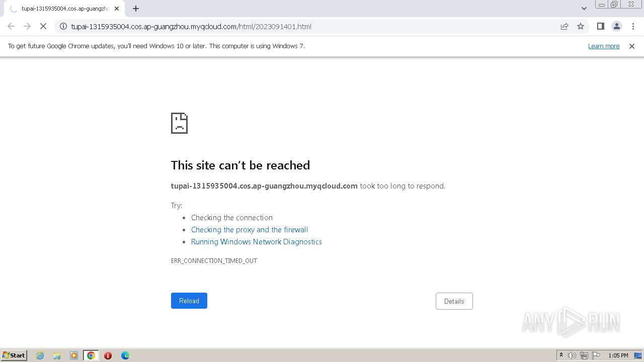Click the 'This site can't be reached' heading

(240, 165)
